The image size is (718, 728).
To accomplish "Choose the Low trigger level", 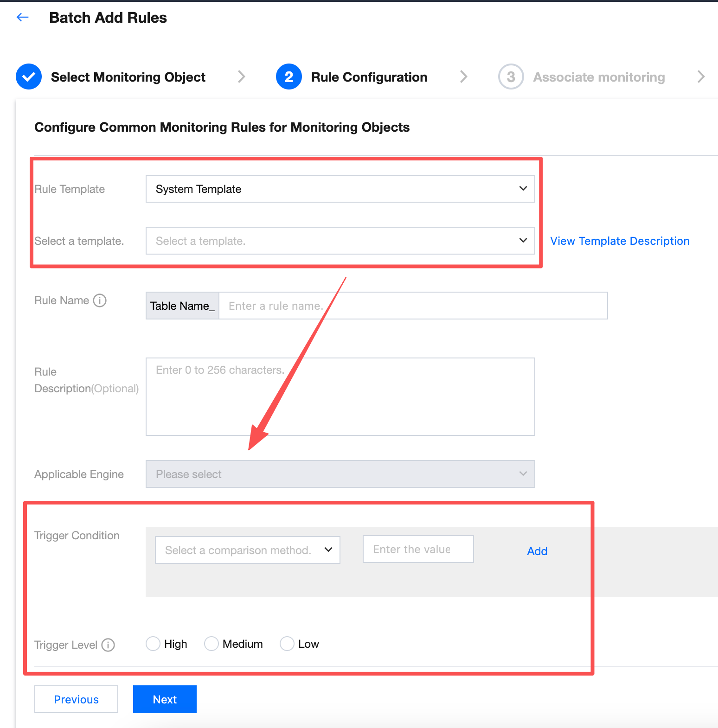I will click(x=287, y=644).
